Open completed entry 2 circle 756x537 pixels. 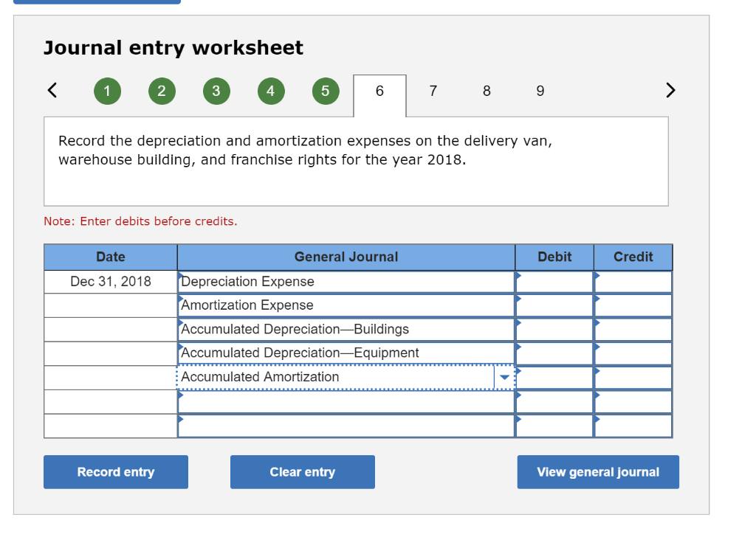(162, 91)
